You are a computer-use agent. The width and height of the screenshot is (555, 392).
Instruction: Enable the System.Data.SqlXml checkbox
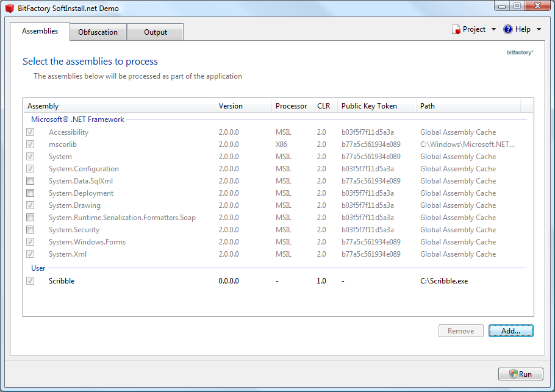click(x=30, y=181)
